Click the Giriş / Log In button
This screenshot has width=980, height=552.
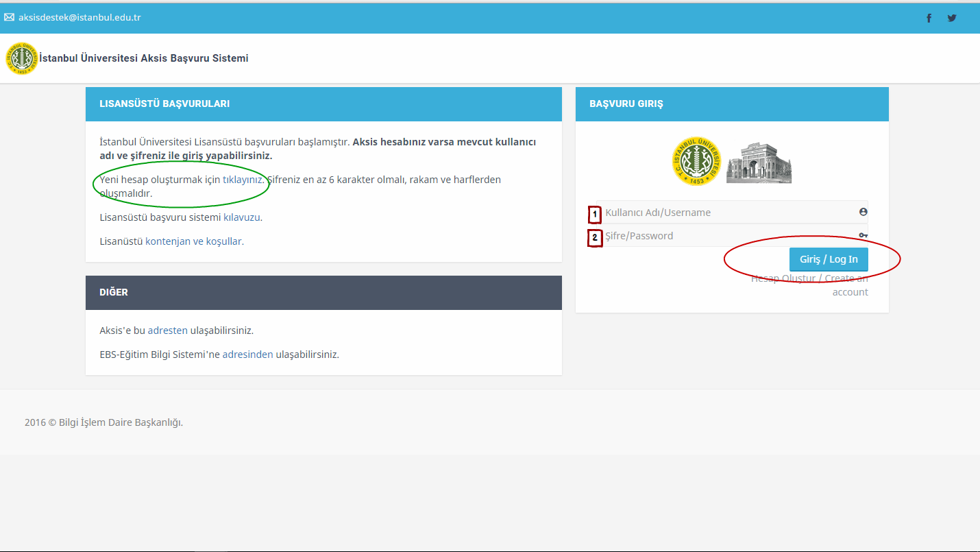(829, 259)
